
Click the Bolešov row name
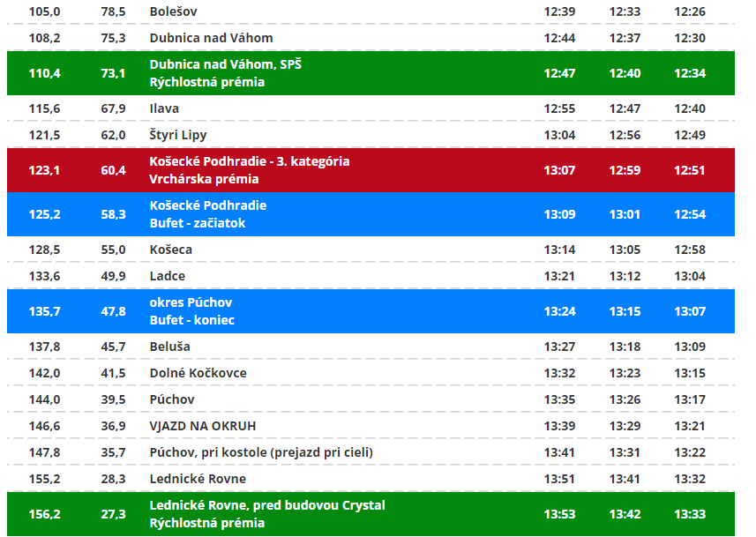coord(173,11)
